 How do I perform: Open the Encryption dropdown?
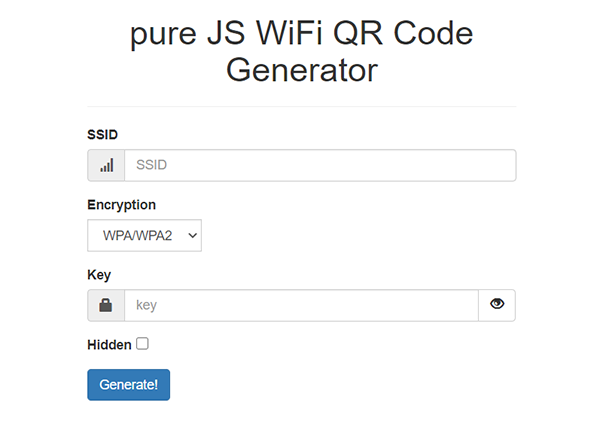144,236
